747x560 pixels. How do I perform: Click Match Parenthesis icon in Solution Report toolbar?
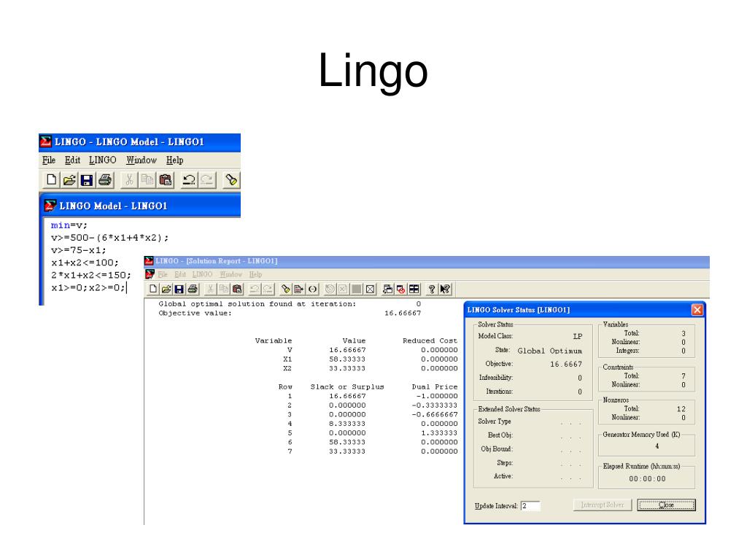[x=312, y=289]
